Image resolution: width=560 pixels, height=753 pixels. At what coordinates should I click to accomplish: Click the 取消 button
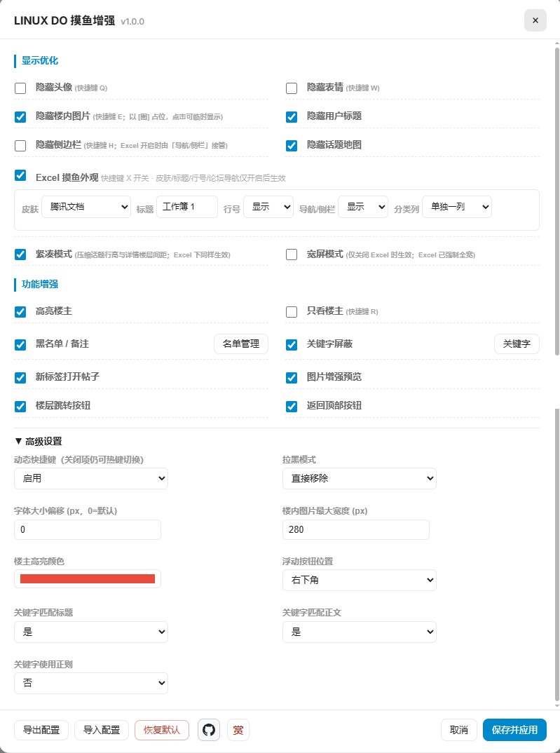click(459, 730)
